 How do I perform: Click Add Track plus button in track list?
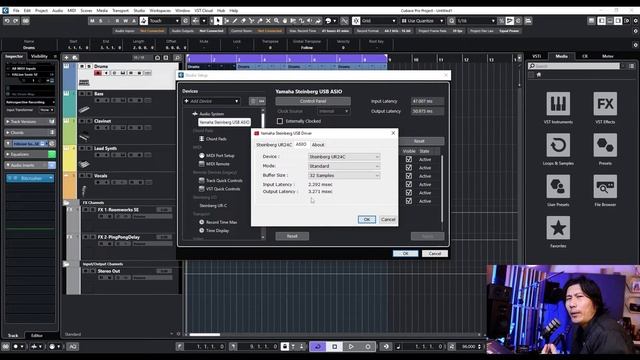[x=66, y=58]
